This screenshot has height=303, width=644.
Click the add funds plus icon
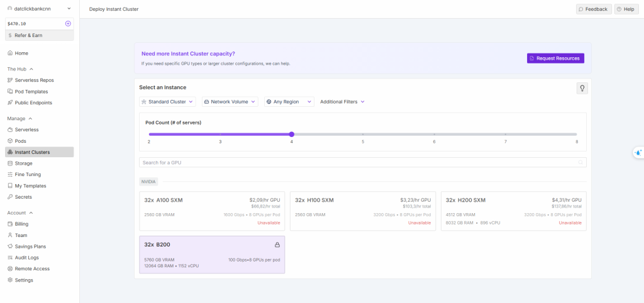(x=68, y=23)
